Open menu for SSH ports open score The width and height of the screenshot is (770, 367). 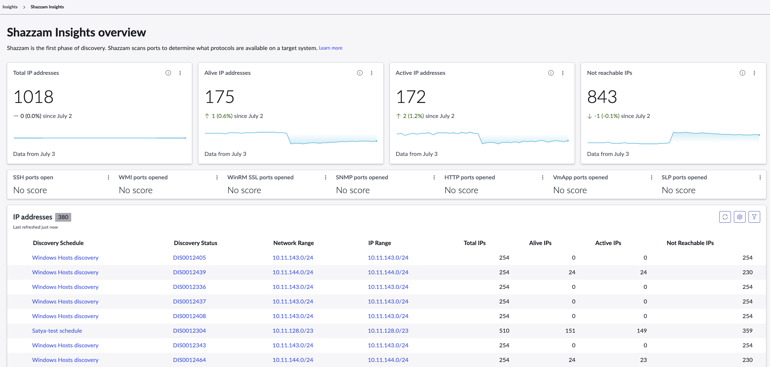(109, 177)
